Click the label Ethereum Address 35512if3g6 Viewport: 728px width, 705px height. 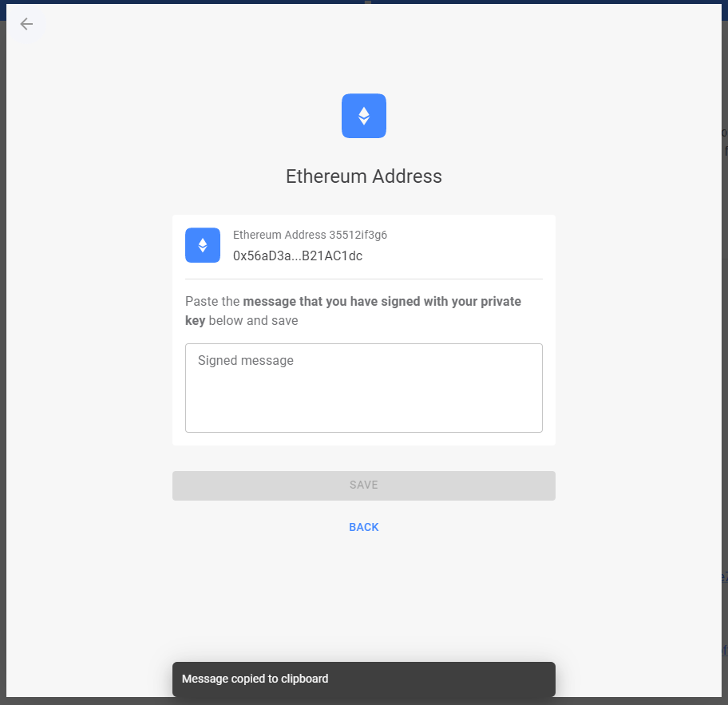click(x=310, y=235)
